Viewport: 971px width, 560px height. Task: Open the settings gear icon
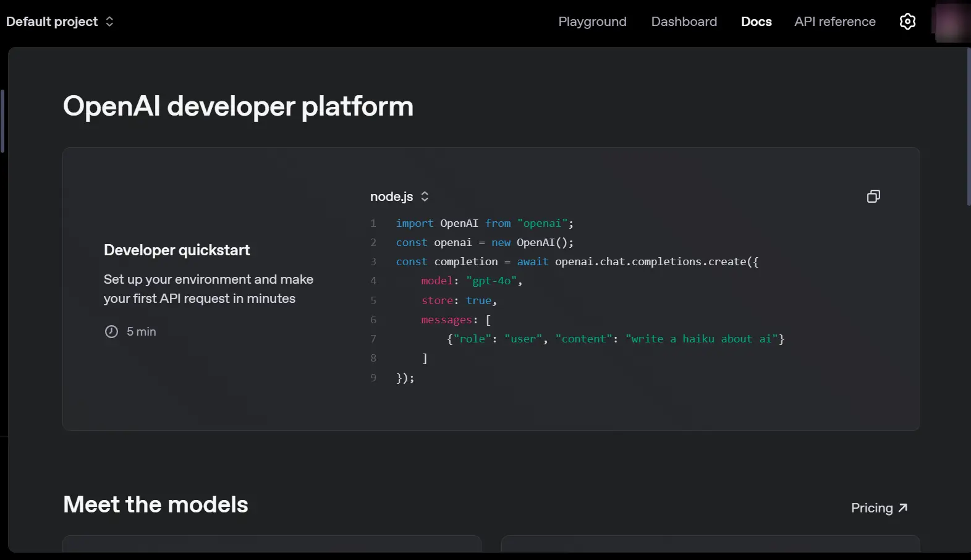click(x=907, y=22)
